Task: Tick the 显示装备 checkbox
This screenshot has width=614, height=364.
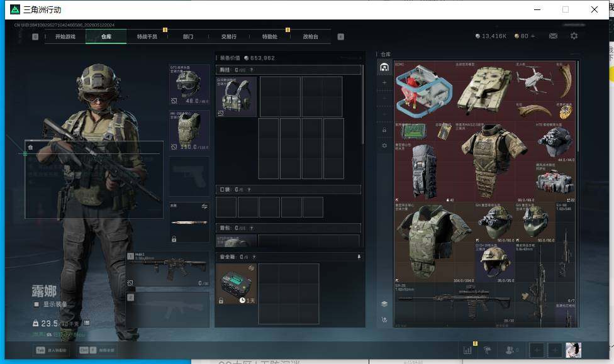Action: point(36,304)
